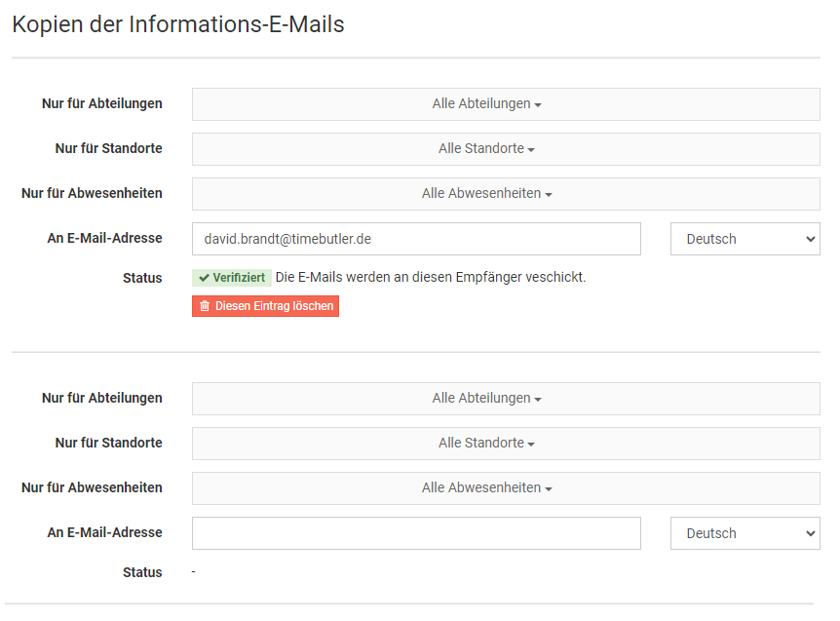Click the Status label of the empty entry
Screen dimensions: 840x621
pos(142,572)
